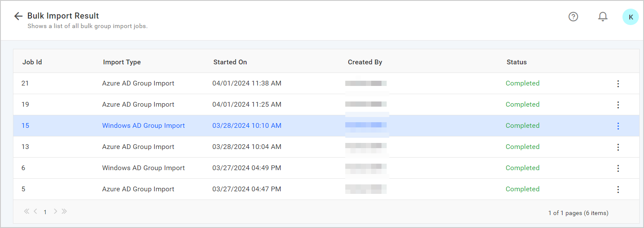Sort by the Started On column header
644x228 pixels.
[x=230, y=62]
